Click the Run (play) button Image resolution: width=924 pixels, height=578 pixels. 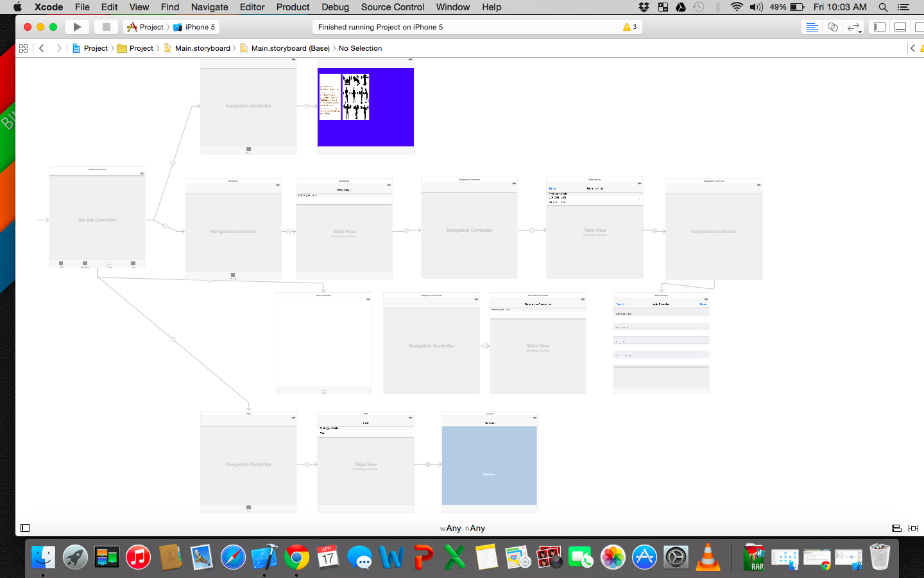point(77,27)
